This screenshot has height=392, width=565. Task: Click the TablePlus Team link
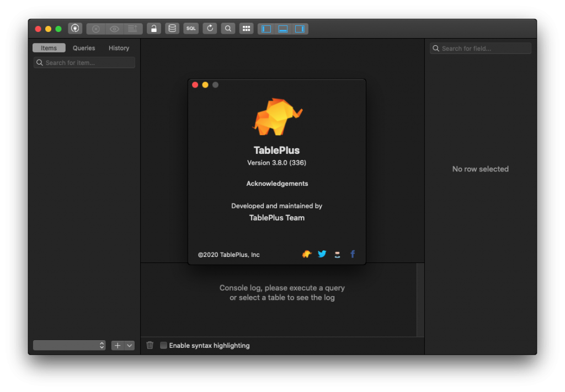[x=277, y=218]
